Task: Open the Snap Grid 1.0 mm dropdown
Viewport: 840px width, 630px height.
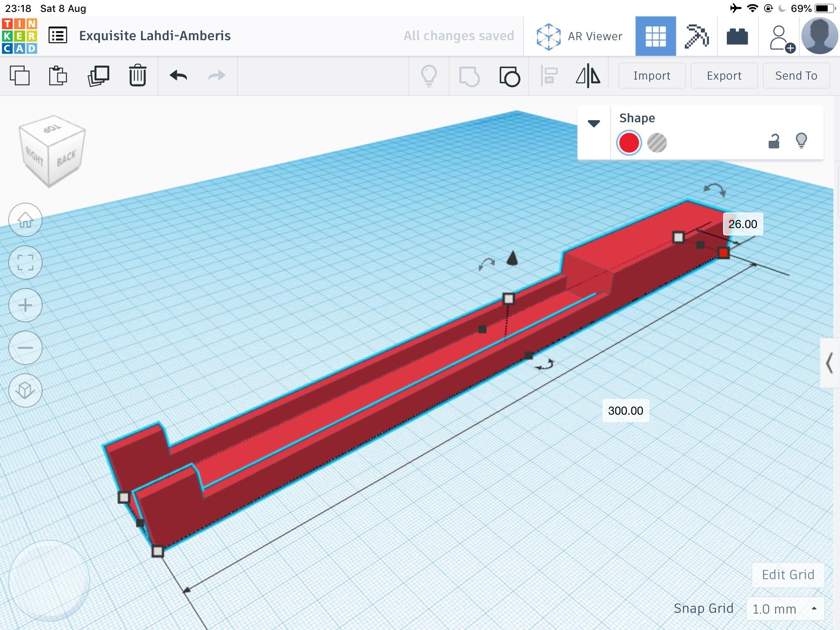Action: [784, 609]
